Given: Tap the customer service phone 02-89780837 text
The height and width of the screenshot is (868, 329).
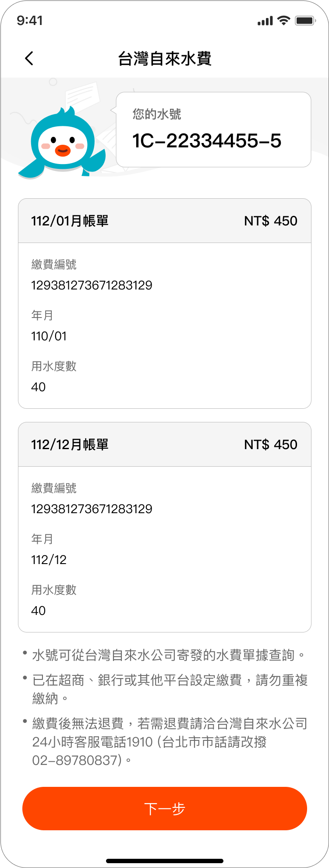Looking at the screenshot, I should pos(77,760).
